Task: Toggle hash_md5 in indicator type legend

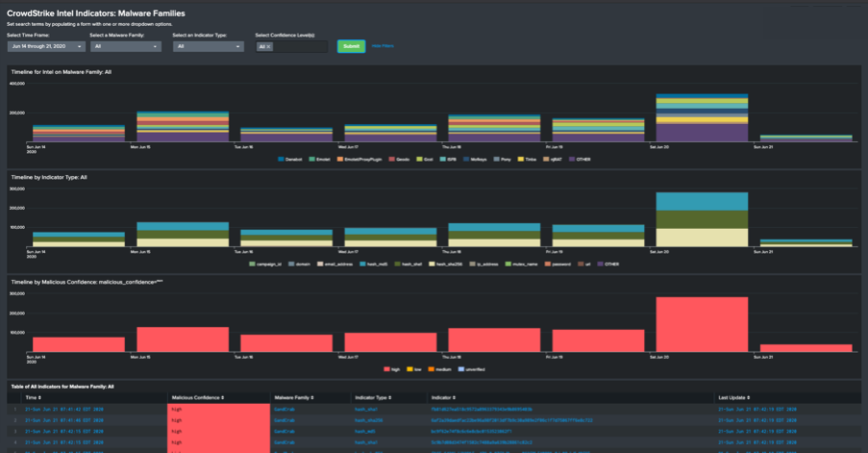Action: [x=374, y=264]
